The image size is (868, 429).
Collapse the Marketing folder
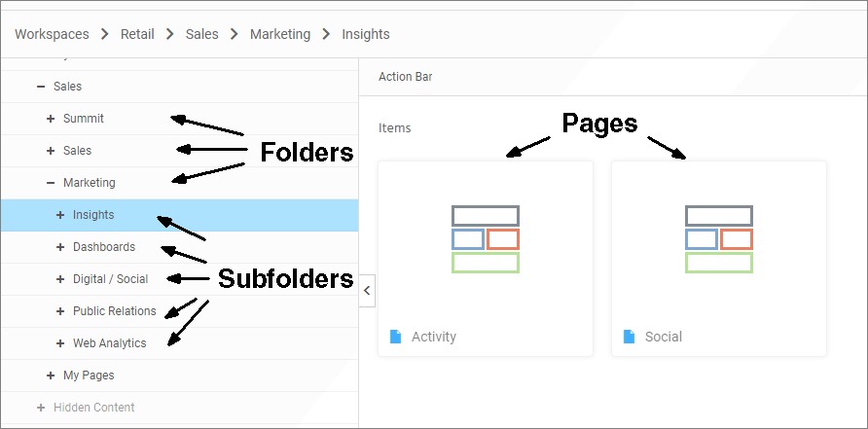(x=51, y=183)
